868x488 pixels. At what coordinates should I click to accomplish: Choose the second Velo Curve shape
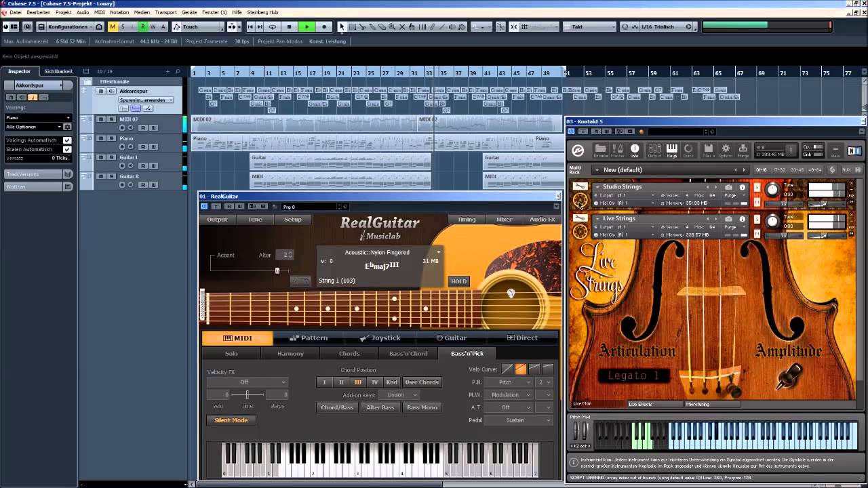(x=520, y=369)
